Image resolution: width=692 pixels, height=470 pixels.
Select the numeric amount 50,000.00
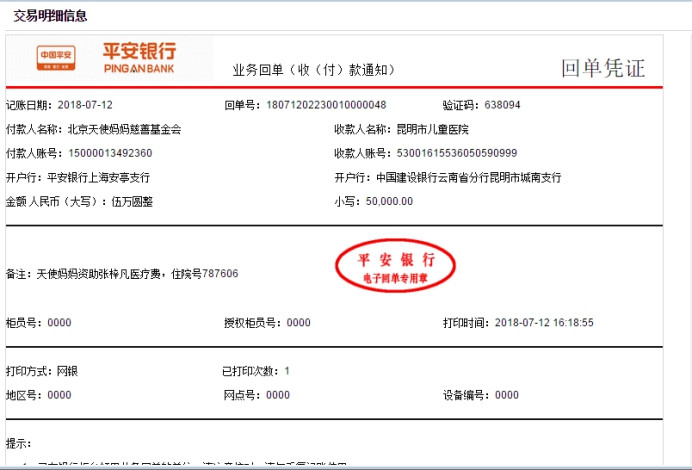click(389, 201)
